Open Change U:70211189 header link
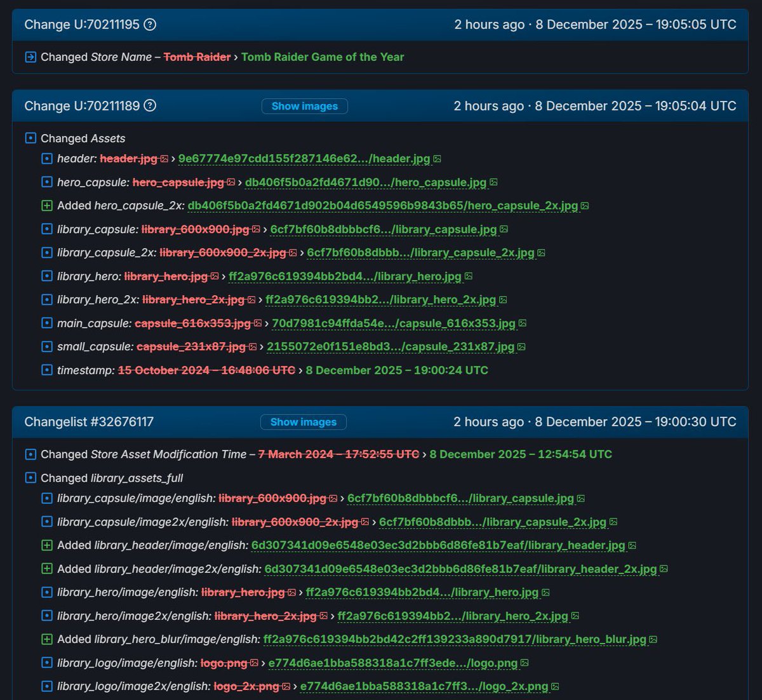Viewport: 762px width, 700px height. 82,106
